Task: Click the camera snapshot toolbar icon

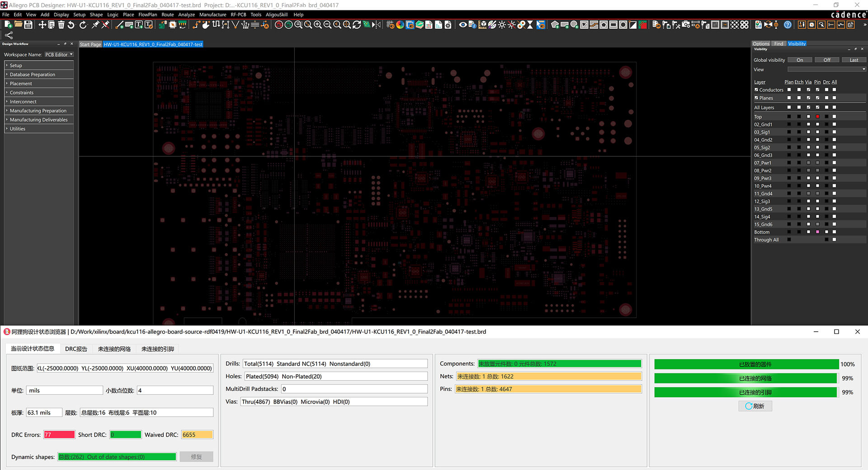Action: pyautogui.click(x=685, y=24)
